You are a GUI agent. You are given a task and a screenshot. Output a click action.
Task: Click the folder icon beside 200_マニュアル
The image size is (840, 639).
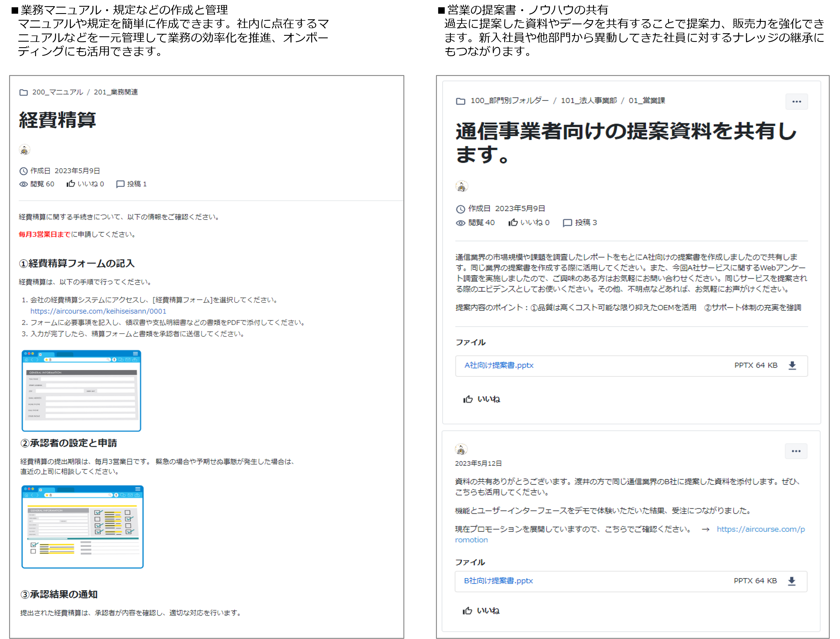(x=23, y=92)
